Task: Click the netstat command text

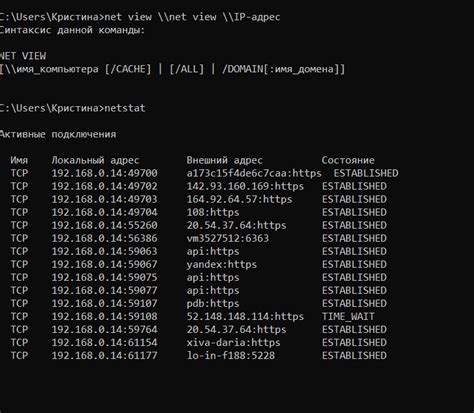Action: 125,108
